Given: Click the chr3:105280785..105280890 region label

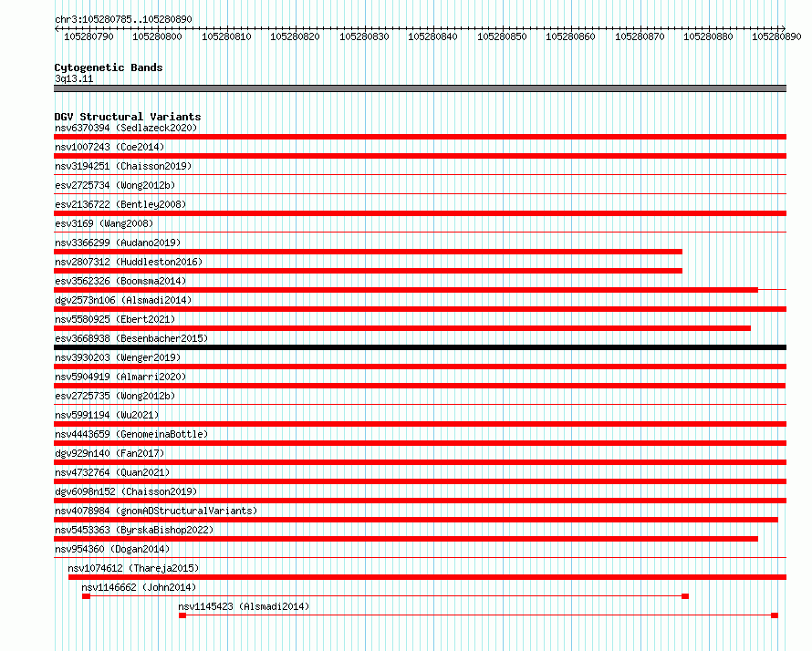Looking at the screenshot, I should coord(123,19).
